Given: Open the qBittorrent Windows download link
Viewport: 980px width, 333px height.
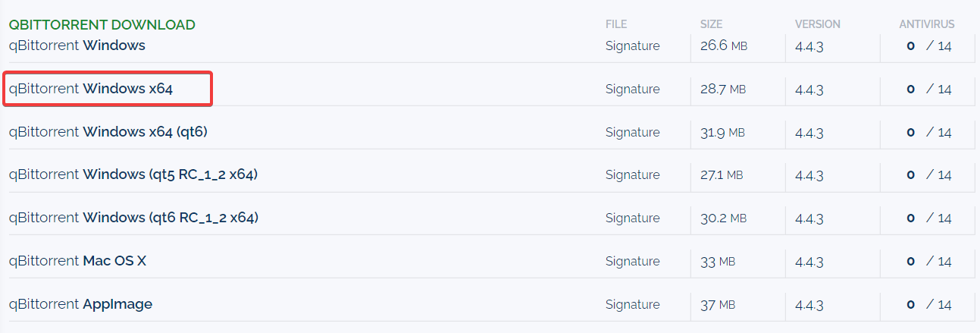Looking at the screenshot, I should point(77,46).
